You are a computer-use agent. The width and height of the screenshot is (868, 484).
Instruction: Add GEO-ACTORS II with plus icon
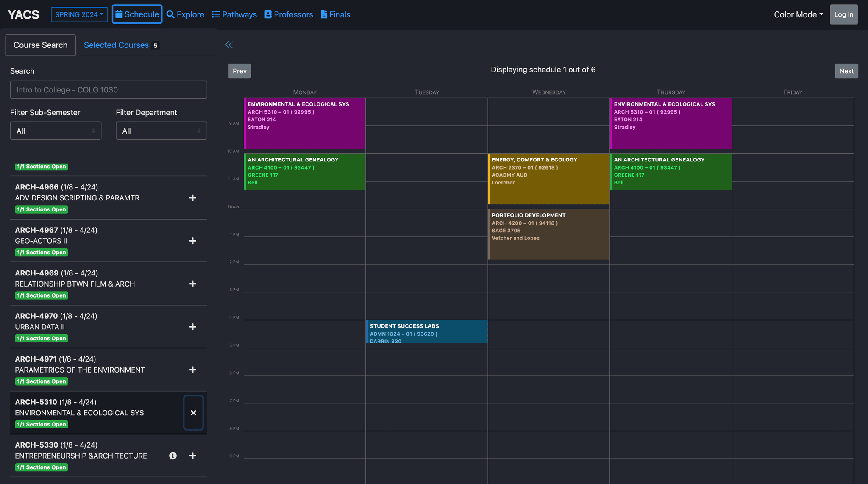192,241
